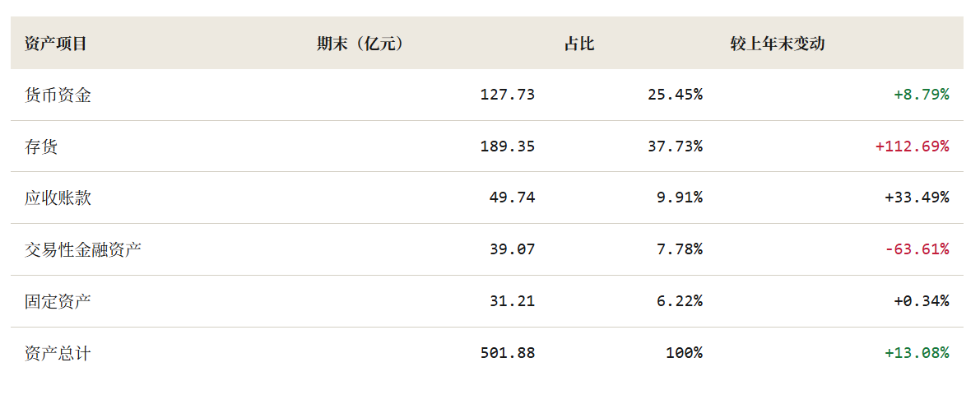Click the 37.73% proportion cell
This screenshot has width=980, height=395.
coord(675,146)
